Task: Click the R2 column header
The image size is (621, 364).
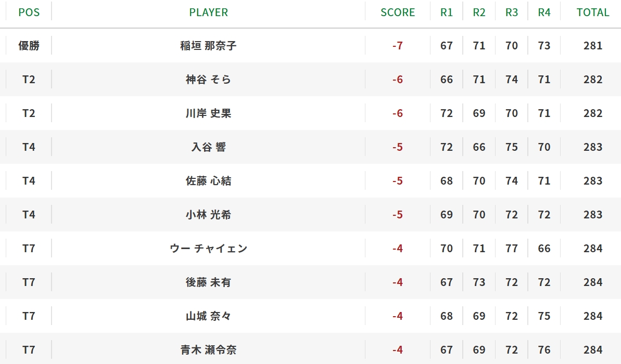Action: tap(479, 12)
